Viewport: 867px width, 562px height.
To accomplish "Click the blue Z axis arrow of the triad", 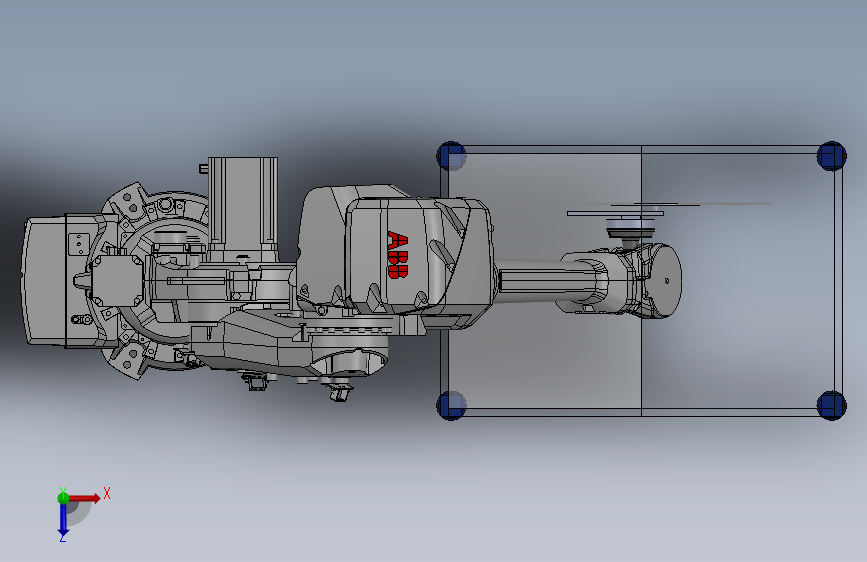I will pos(63,520).
